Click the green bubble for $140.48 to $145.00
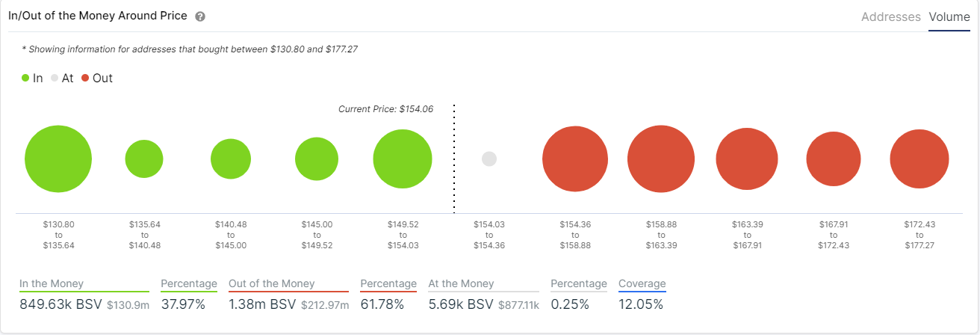980x335 pixels. [231, 159]
